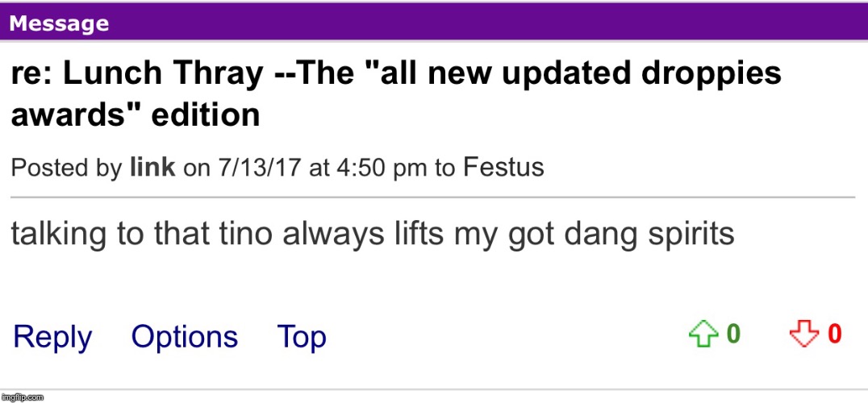This screenshot has width=868, height=403.
Task: Click the red downvote arrow icon
Action: click(802, 334)
